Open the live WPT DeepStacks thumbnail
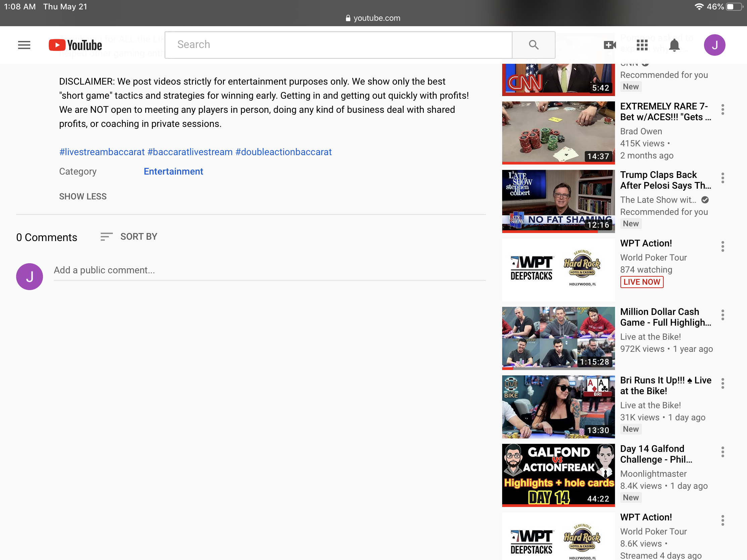Screen dimensions: 747x560 click(558, 270)
